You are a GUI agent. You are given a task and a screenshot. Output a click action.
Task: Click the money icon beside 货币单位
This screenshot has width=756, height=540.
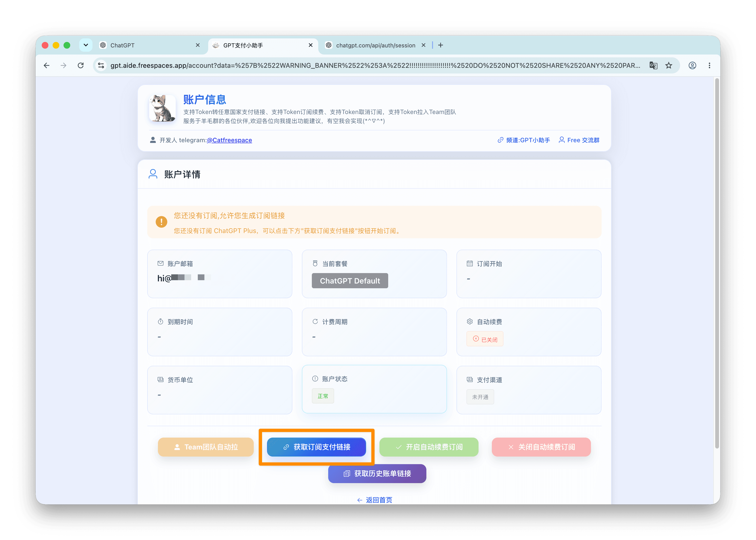pyautogui.click(x=160, y=379)
